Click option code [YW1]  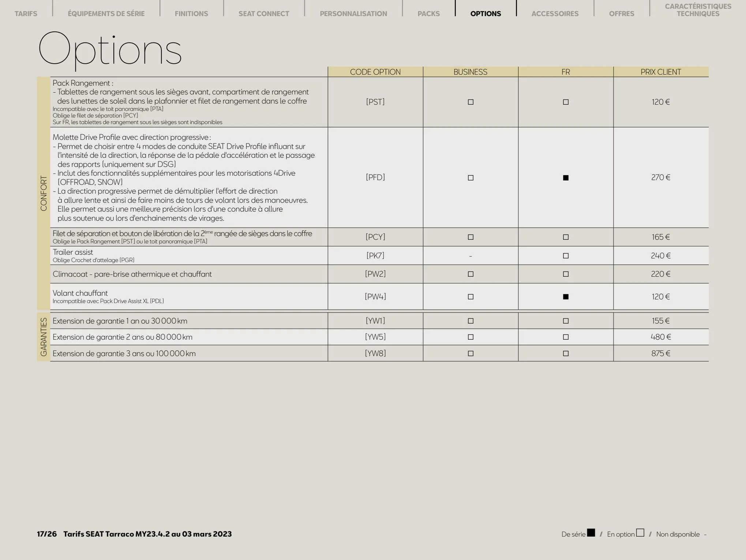click(x=375, y=321)
